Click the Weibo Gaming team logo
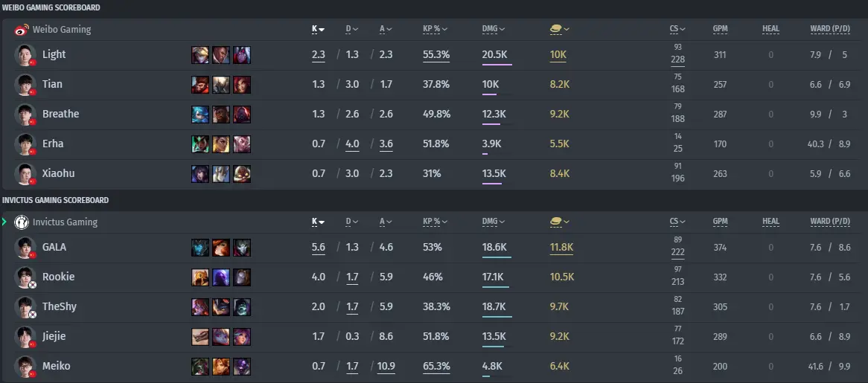Viewport: 868px width, 383px height. [x=22, y=30]
